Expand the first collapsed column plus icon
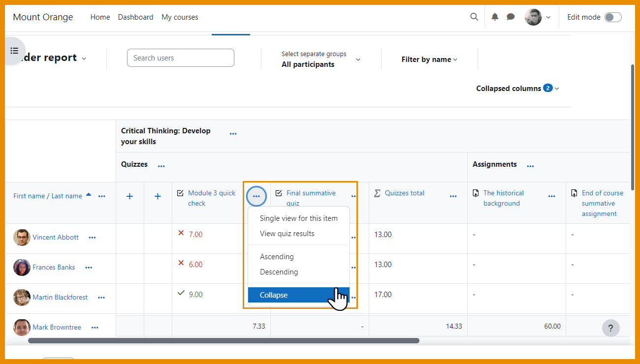Image resolution: width=640 pixels, height=364 pixels. tap(130, 196)
